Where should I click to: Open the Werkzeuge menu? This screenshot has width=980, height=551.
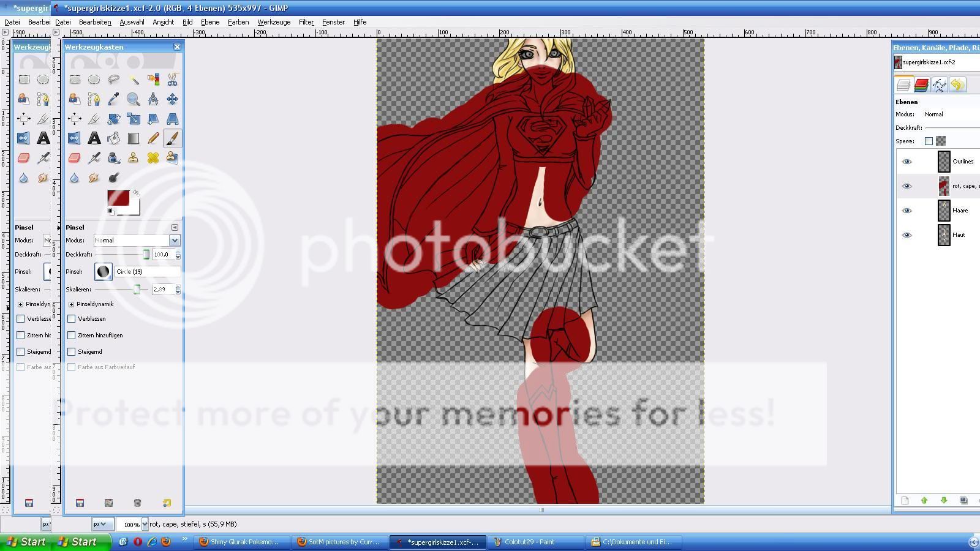[x=274, y=22]
